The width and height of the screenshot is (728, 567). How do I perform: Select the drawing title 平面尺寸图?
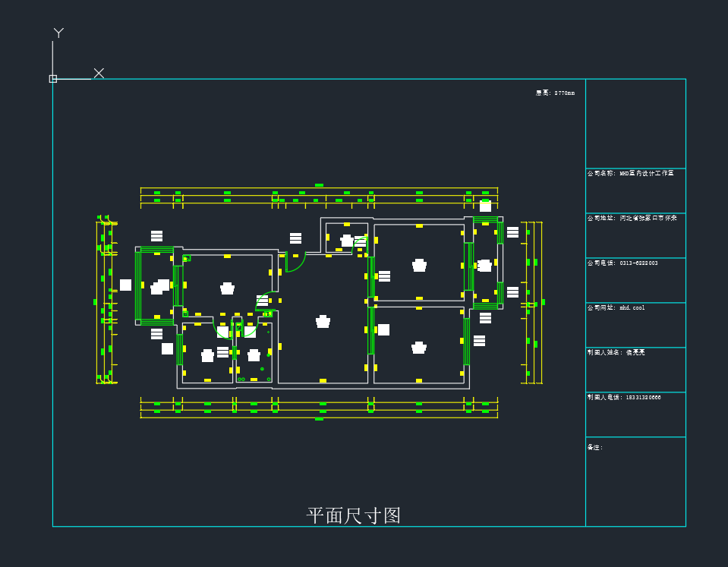tap(354, 516)
